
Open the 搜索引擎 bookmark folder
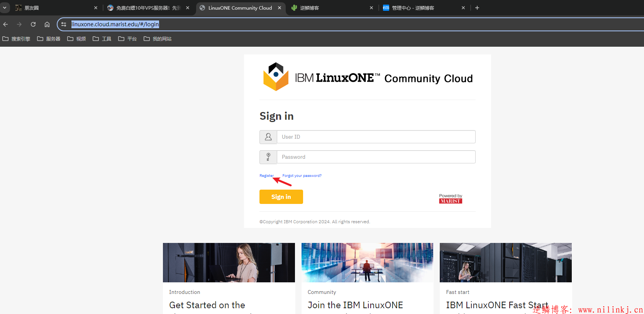coord(16,39)
